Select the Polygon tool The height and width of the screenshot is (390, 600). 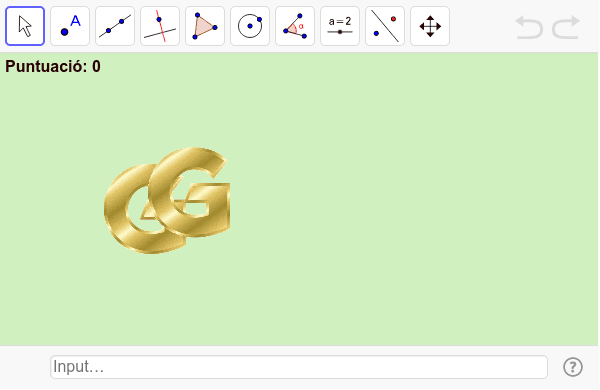pos(205,26)
